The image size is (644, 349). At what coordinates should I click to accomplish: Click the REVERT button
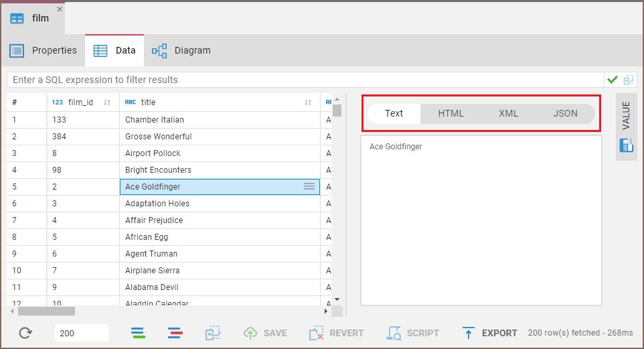coord(336,333)
